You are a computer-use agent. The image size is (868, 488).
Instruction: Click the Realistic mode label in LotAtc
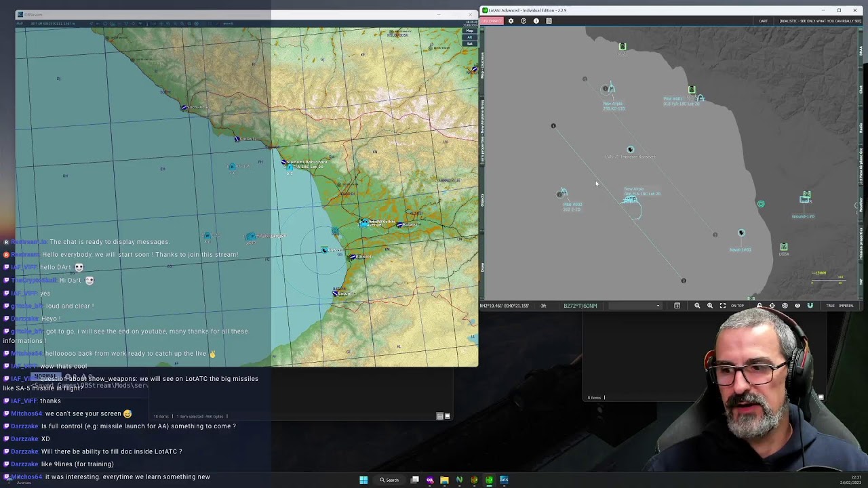[821, 21]
